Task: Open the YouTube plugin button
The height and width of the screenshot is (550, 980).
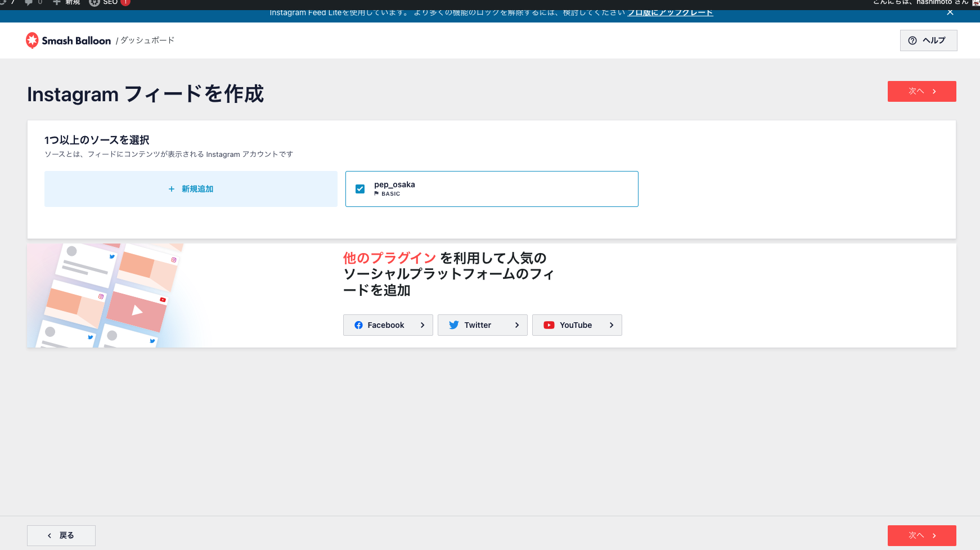Action: coord(577,325)
